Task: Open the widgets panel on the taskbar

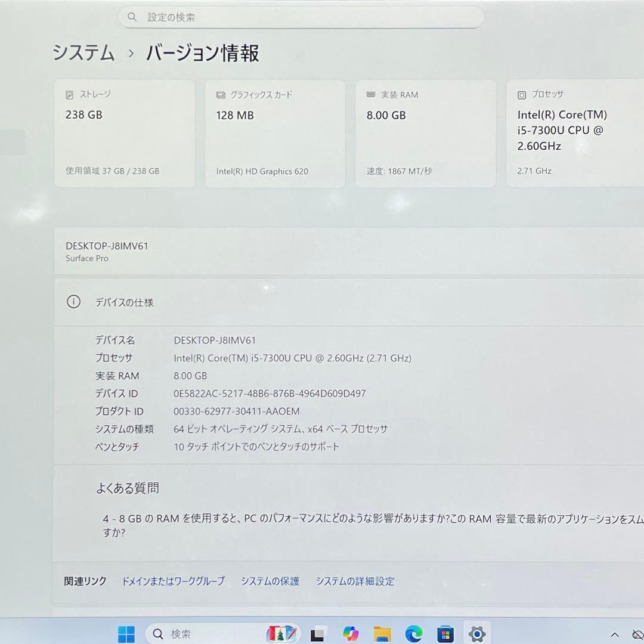Action: coord(281,633)
